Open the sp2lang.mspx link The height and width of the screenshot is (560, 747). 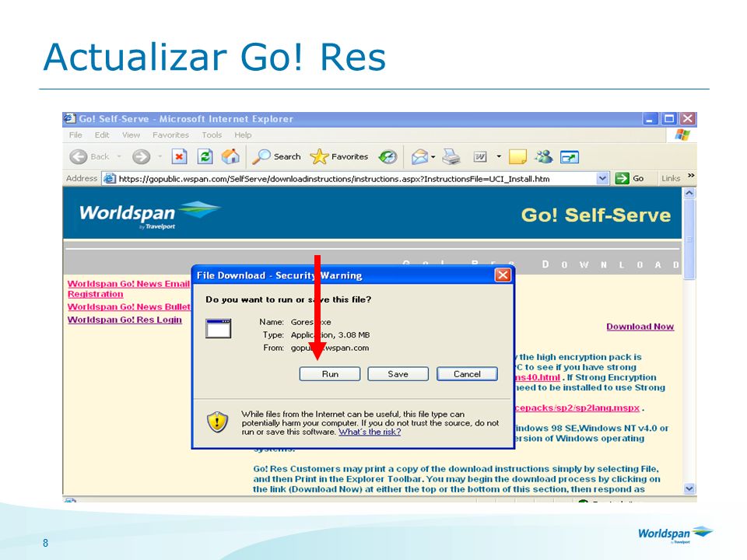(x=578, y=408)
